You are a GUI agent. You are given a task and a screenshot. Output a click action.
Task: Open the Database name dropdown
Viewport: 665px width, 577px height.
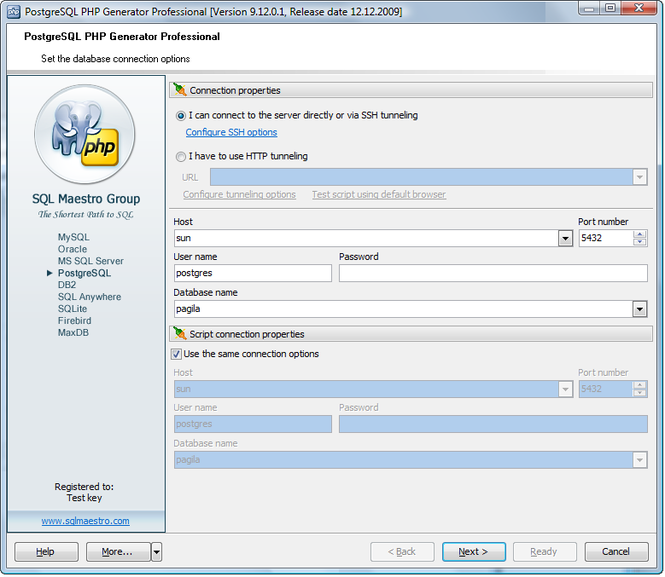[x=640, y=309]
